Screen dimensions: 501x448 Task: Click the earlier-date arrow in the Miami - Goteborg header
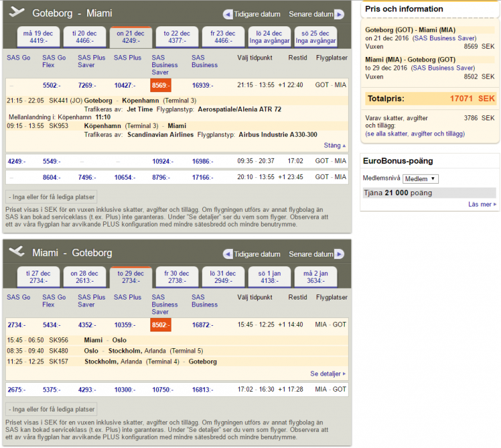pos(228,254)
